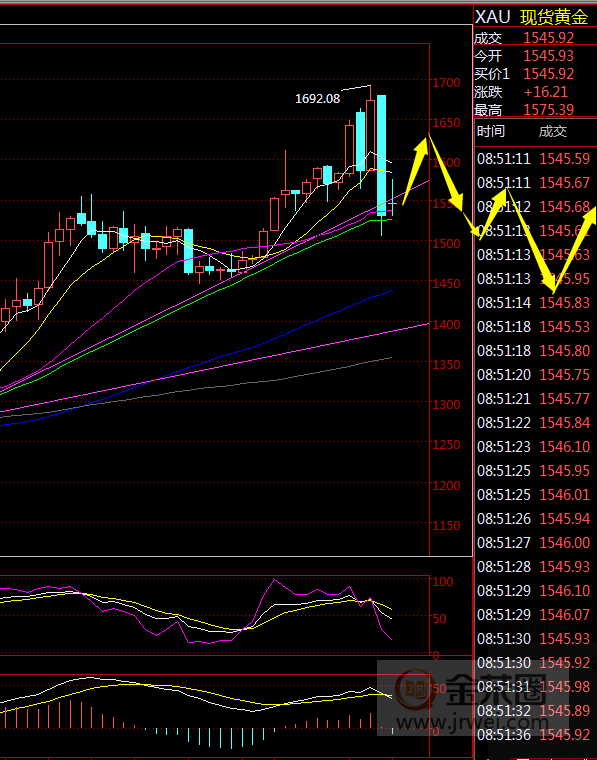
Task: Select the tick row priced 1545.80
Action: pyautogui.click(x=534, y=350)
